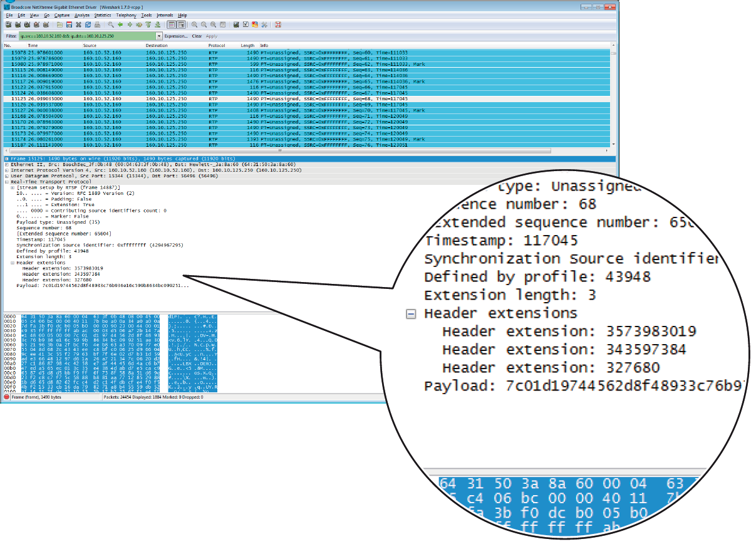Toggle the Colorize packet list button
The image size is (756, 544).
coord(172,25)
